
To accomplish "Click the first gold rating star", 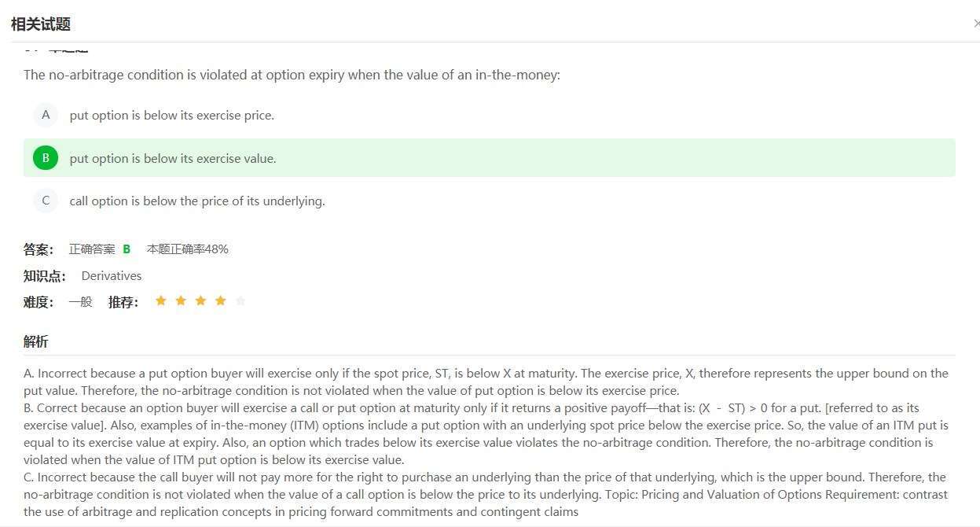I will pos(161,300).
